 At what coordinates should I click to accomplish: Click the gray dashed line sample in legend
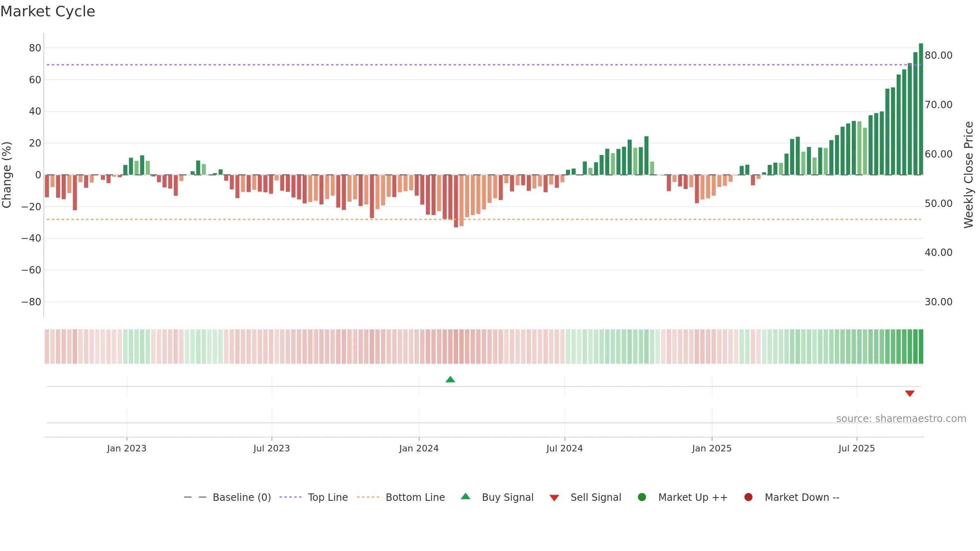195,497
